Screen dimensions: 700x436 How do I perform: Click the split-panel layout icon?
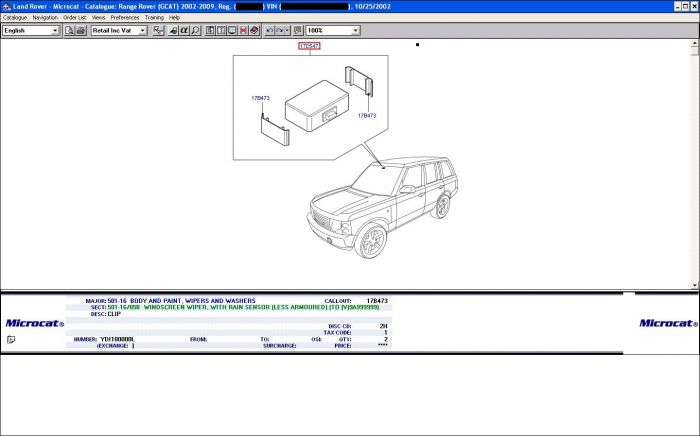coord(210,30)
